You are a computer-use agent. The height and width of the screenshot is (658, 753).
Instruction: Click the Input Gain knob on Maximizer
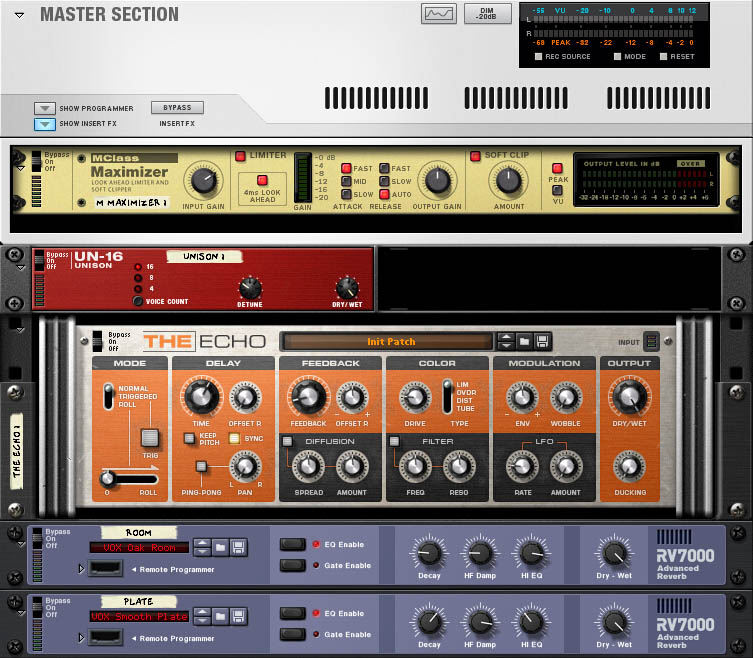pos(204,181)
